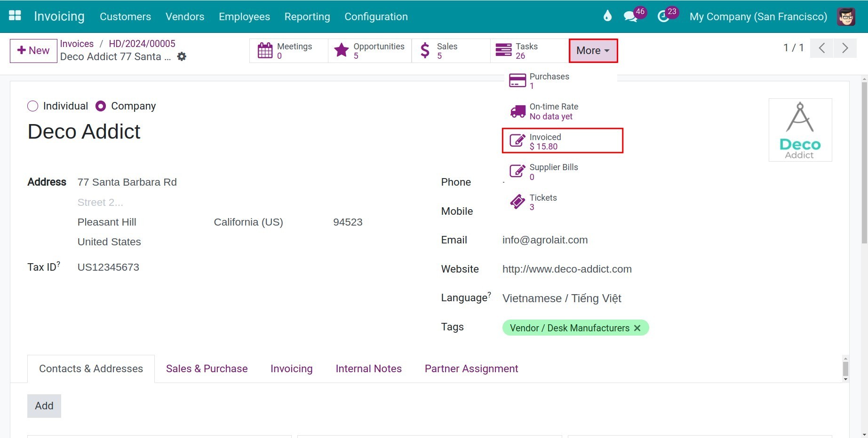Image resolution: width=868 pixels, height=438 pixels.
Task: Open the Vendors menu
Action: click(x=185, y=16)
